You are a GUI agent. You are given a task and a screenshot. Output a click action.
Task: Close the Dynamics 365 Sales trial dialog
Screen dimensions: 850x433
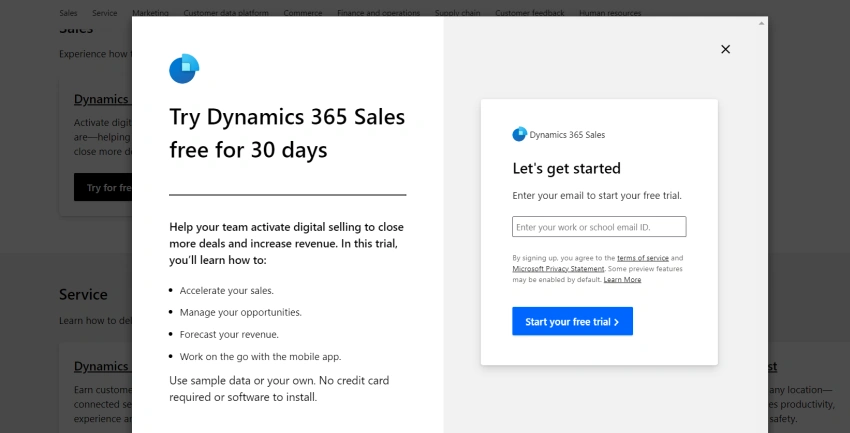click(725, 49)
